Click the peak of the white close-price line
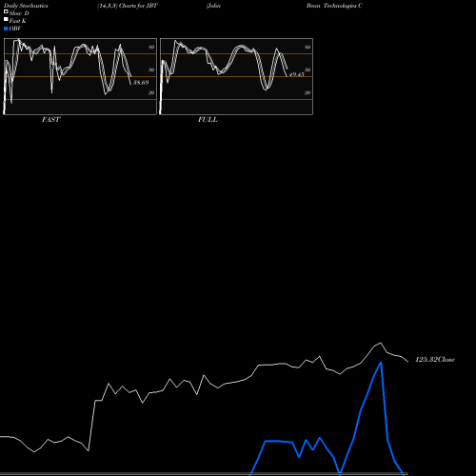Viewport: 476px width, 476px height. (x=381, y=343)
